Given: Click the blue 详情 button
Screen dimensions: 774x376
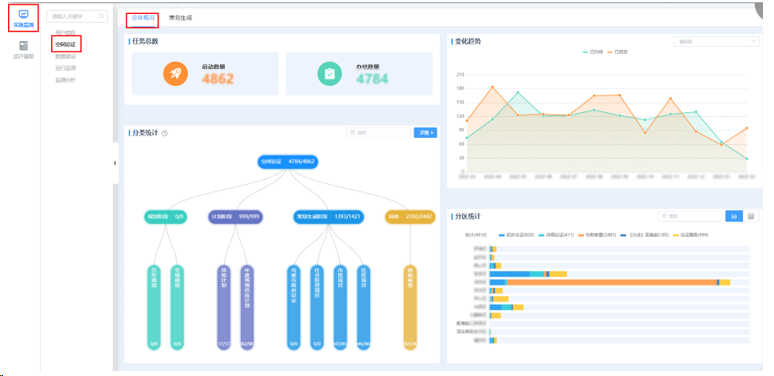Looking at the screenshot, I should coord(425,133).
